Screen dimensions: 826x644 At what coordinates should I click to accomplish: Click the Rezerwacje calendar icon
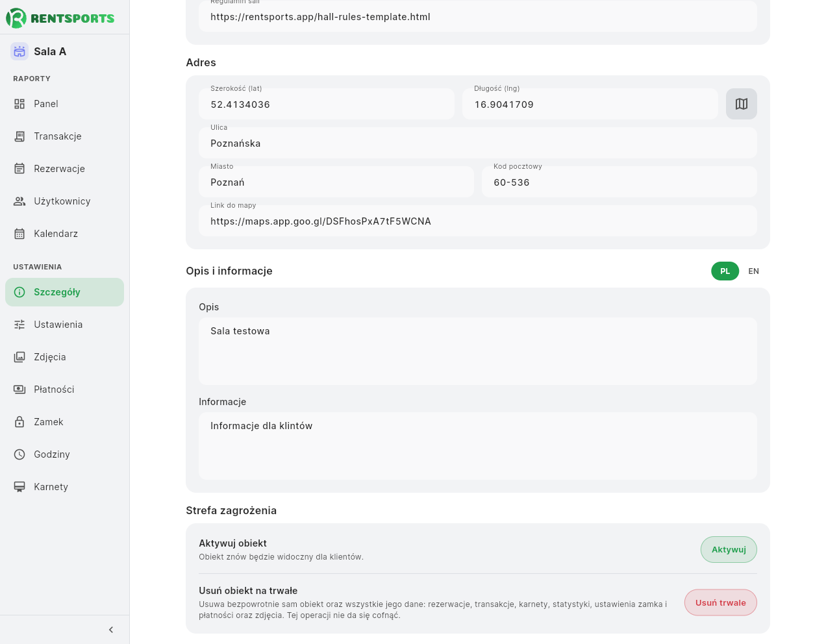point(19,169)
